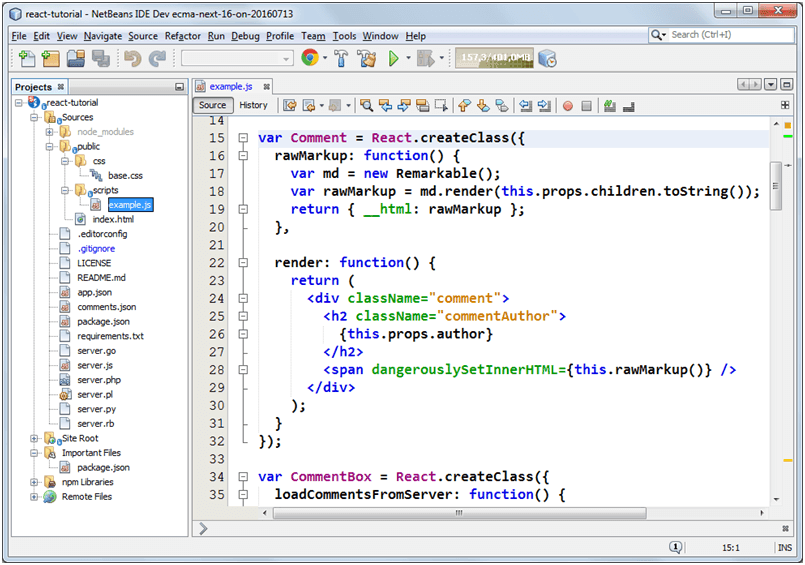Expand the npm Libraries node
The height and width of the screenshot is (565, 805).
pos(35,482)
